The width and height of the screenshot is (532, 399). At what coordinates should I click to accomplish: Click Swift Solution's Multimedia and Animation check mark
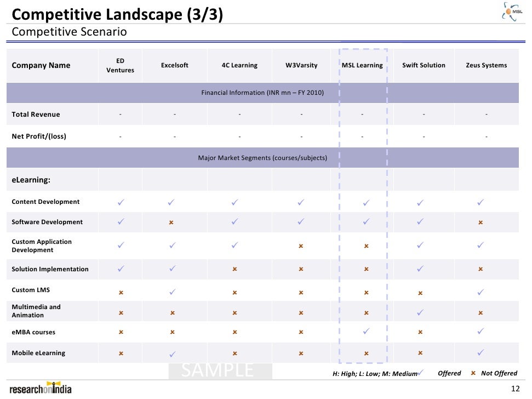pos(420,312)
